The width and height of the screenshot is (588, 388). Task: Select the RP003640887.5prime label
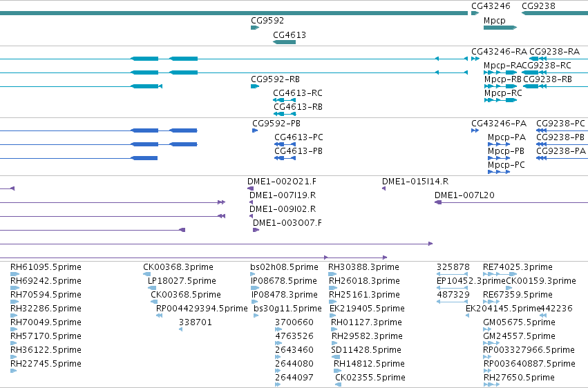529,364
